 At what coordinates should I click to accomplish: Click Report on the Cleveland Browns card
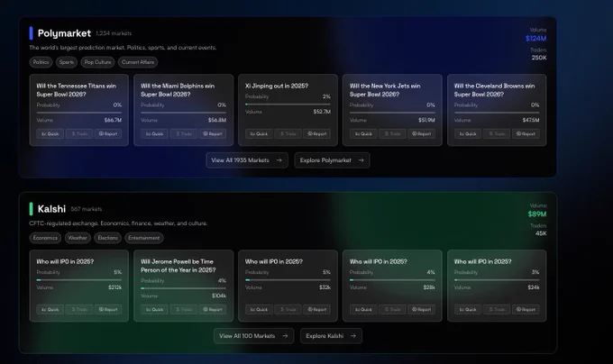pos(526,133)
